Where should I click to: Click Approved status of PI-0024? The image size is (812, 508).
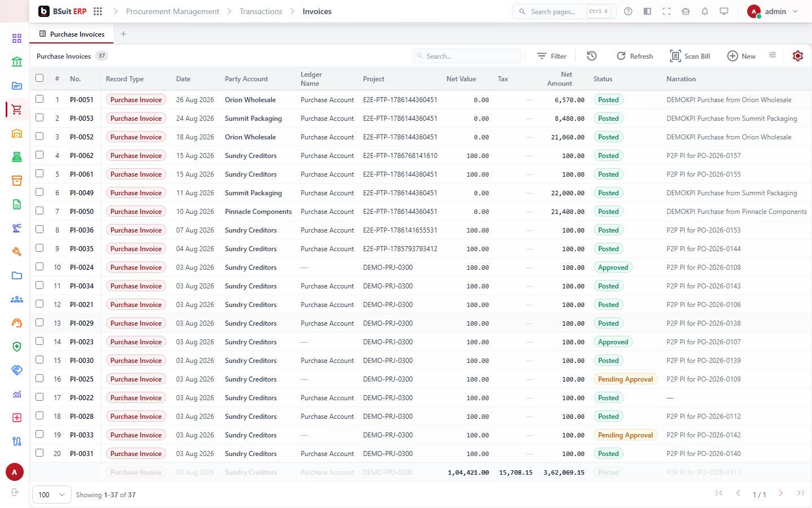pos(613,267)
